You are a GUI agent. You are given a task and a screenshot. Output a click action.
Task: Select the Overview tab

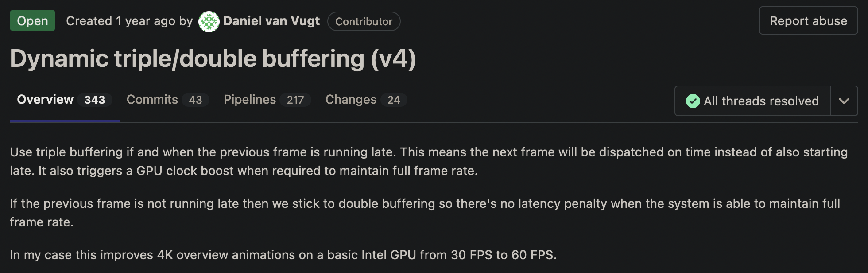tap(45, 100)
